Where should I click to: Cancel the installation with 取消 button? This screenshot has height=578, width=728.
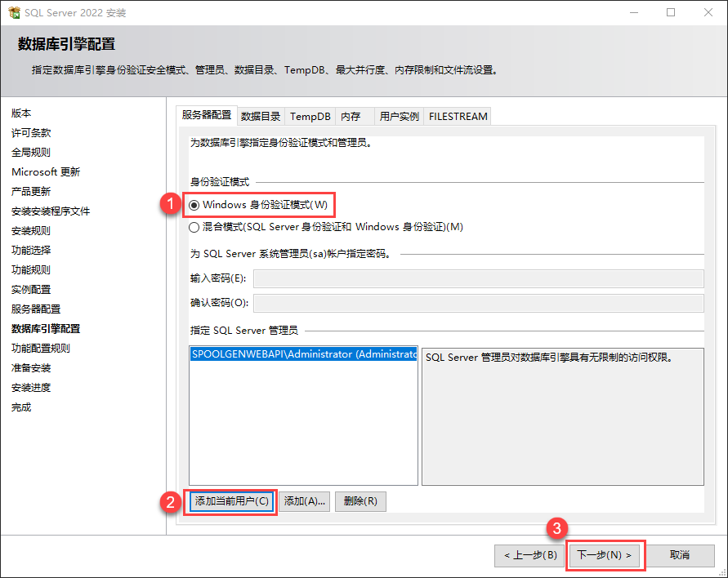[x=680, y=555]
